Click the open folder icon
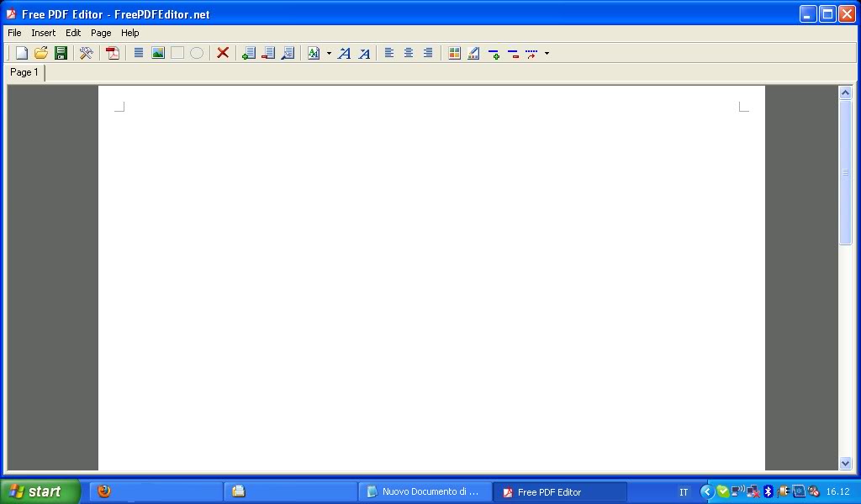The width and height of the screenshot is (861, 504). 41,53
